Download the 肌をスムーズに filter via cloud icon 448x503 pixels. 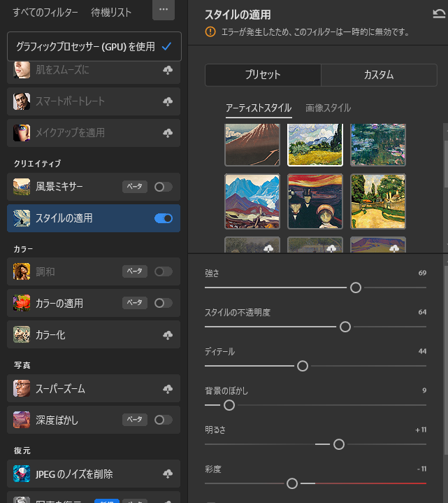pos(168,70)
